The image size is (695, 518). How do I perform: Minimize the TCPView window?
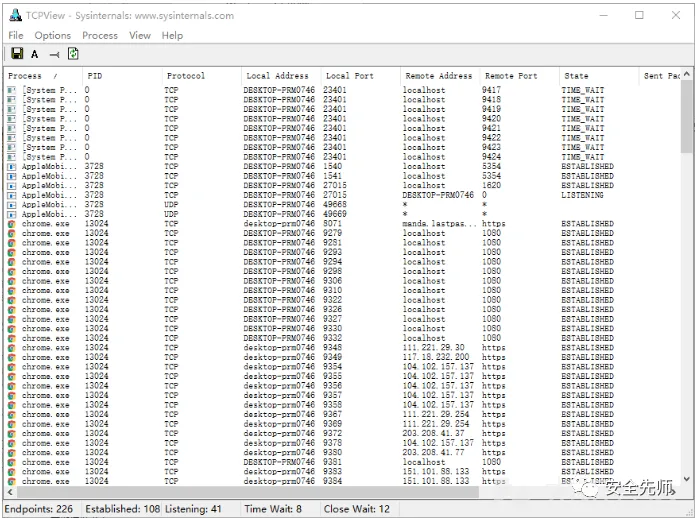(x=604, y=15)
